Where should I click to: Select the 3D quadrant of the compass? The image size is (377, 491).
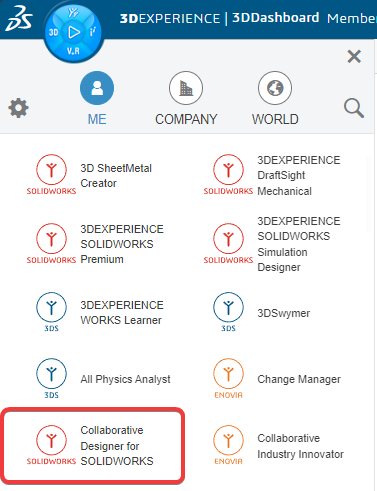(54, 32)
